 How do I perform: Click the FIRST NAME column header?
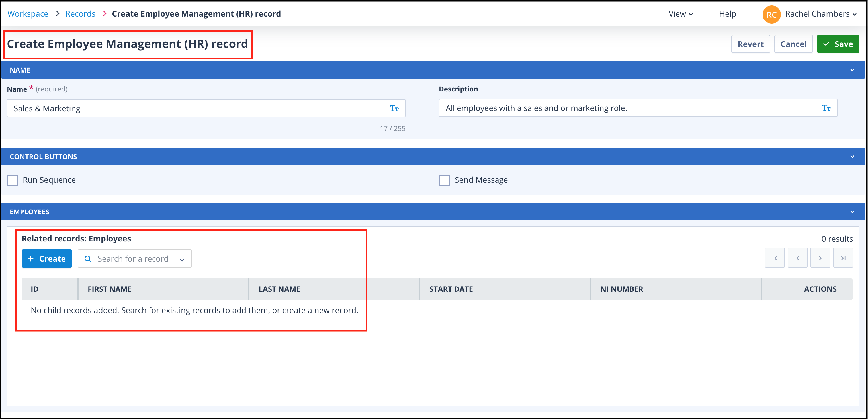pyautogui.click(x=163, y=289)
